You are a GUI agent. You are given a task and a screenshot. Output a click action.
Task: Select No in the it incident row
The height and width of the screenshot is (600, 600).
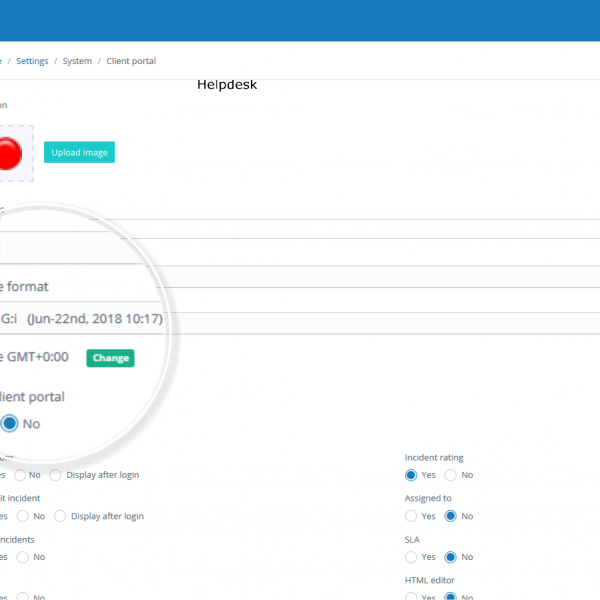(23, 516)
